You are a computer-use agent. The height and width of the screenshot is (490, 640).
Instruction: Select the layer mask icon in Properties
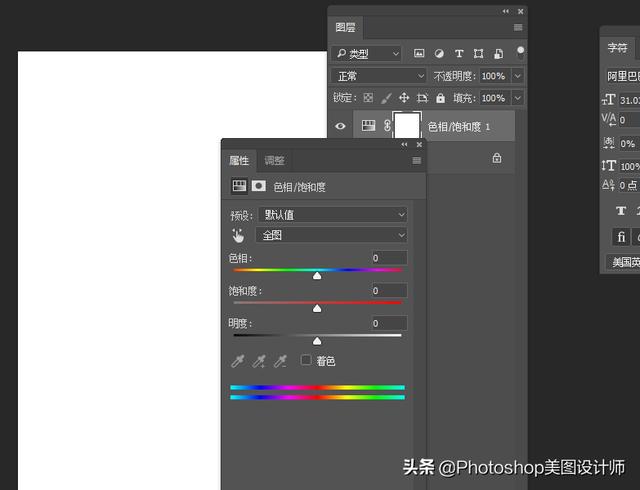click(258, 186)
